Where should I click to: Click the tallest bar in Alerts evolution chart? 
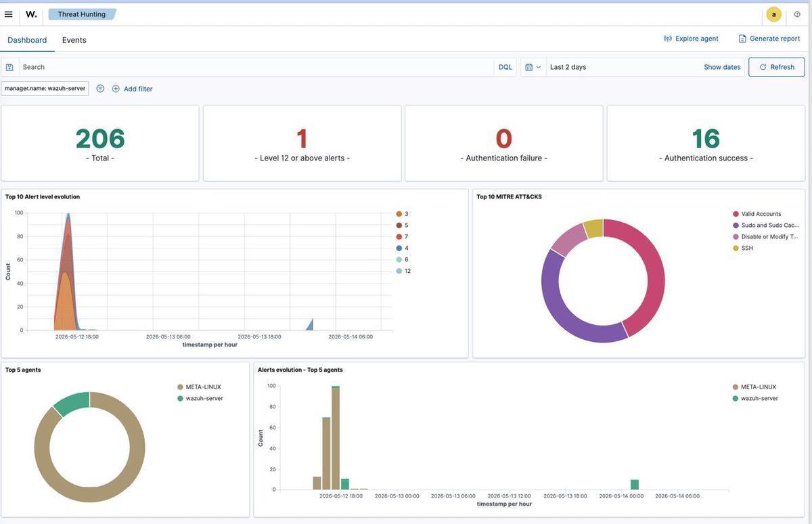tap(336, 438)
